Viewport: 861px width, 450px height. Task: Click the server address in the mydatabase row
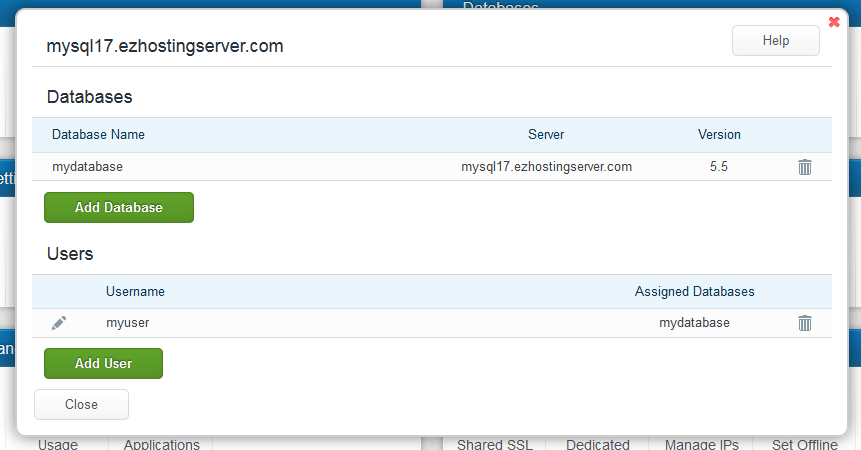[546, 167]
